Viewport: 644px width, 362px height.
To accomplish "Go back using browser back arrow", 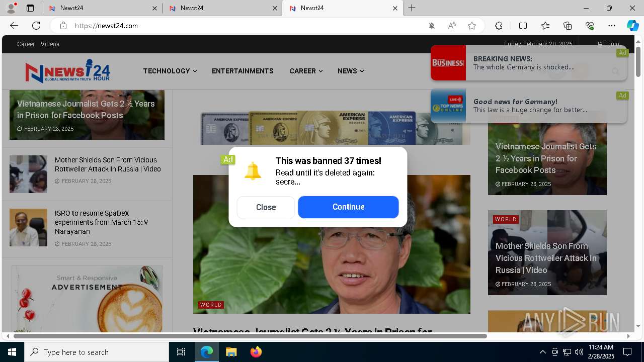I will (x=14, y=26).
